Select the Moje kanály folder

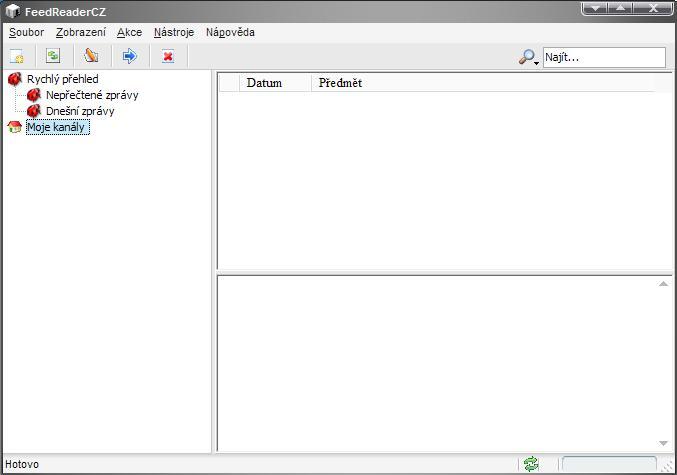pos(57,127)
